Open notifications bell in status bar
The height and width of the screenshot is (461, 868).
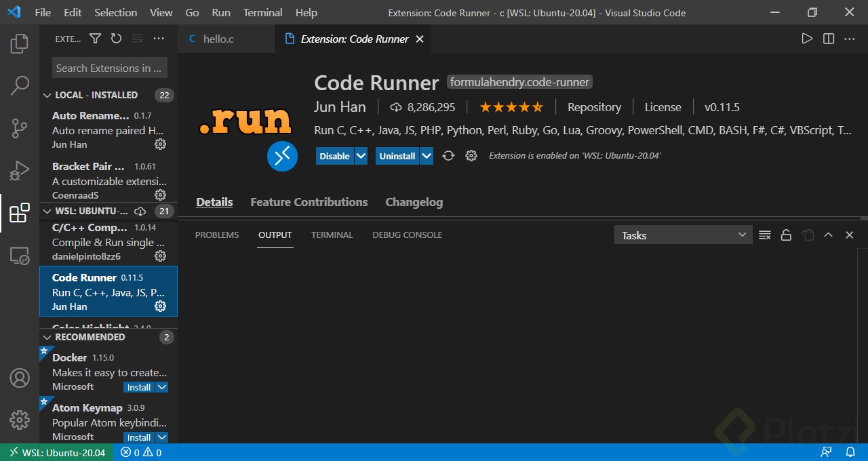(x=850, y=452)
